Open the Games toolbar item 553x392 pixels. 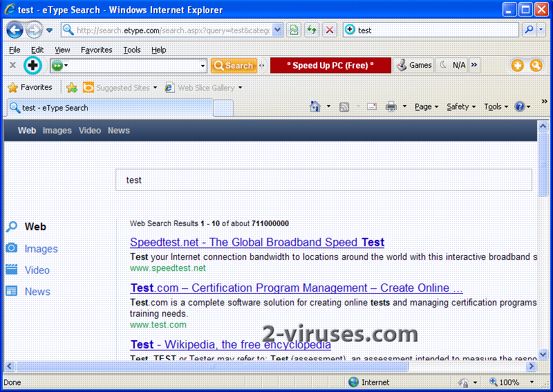(414, 65)
